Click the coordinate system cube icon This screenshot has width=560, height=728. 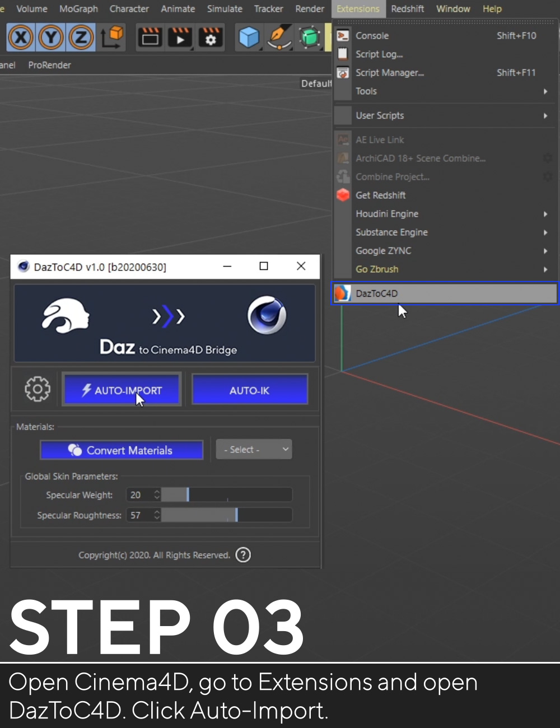click(x=112, y=38)
